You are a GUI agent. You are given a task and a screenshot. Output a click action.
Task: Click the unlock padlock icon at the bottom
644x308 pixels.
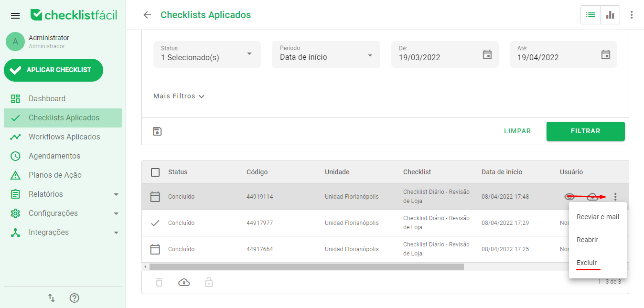click(x=208, y=282)
